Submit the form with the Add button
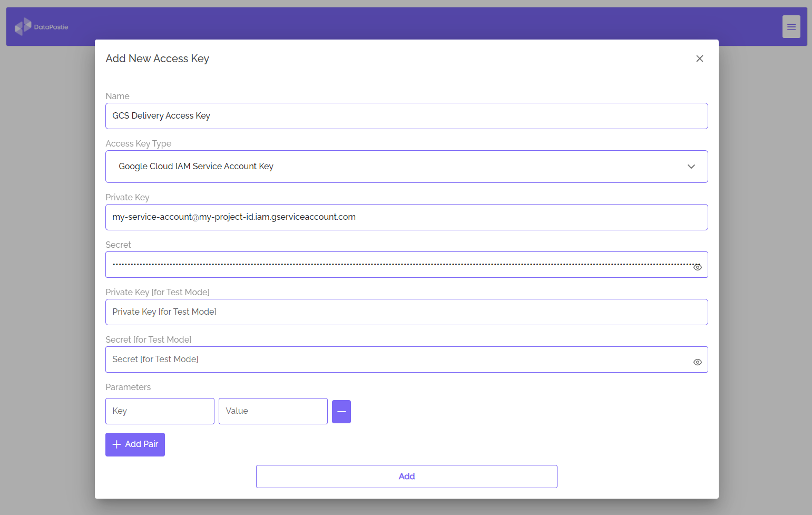The height and width of the screenshot is (515, 812). (x=406, y=476)
